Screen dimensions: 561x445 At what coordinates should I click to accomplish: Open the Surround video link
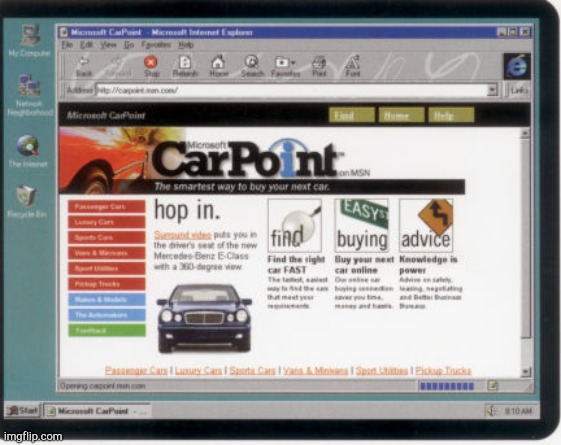[x=182, y=235]
